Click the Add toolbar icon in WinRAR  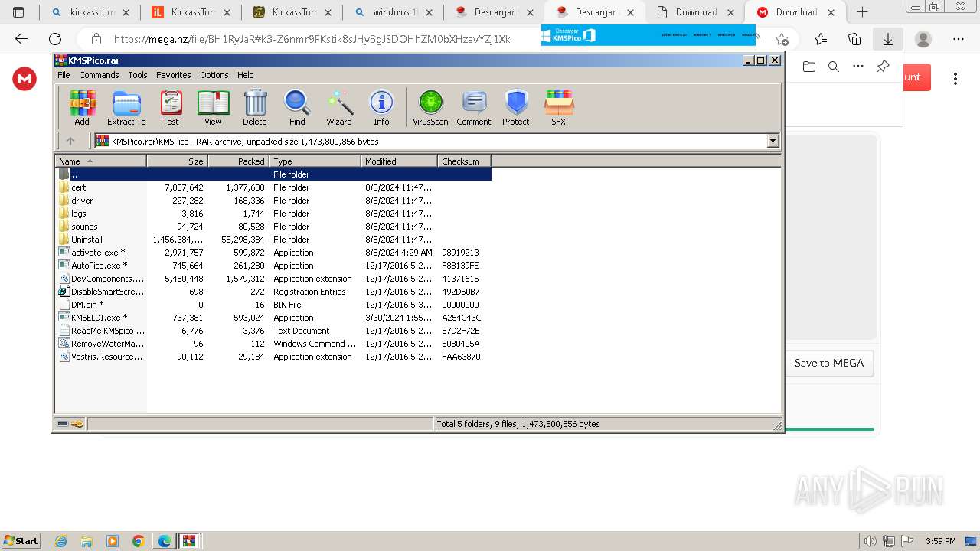pos(82,108)
